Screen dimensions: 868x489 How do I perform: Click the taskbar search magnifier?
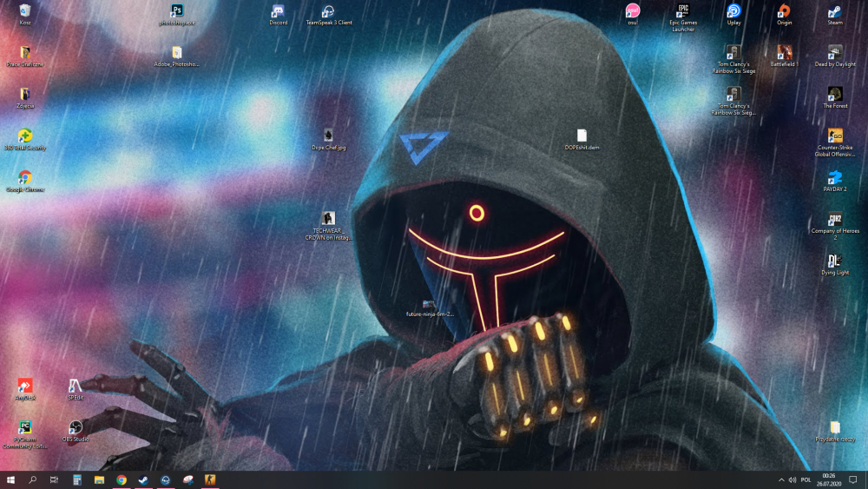point(32,479)
